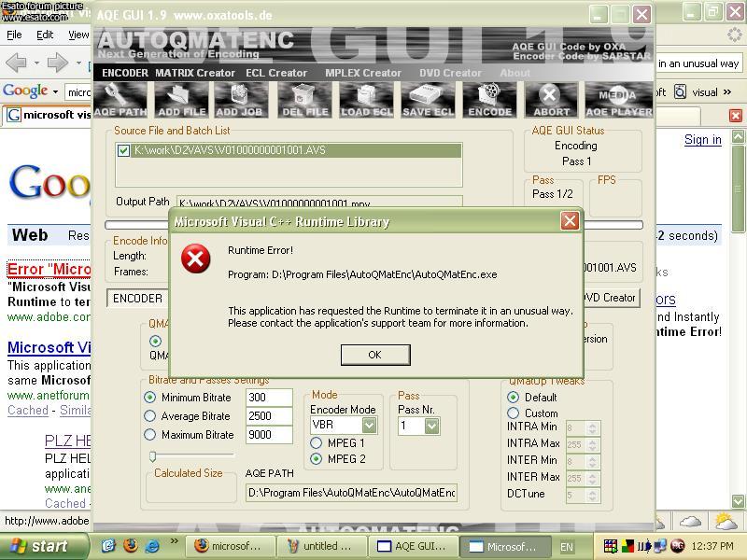Viewport: 747px width, 560px height.
Task: Click the INTRA Min spinner control
Action: pos(592,428)
